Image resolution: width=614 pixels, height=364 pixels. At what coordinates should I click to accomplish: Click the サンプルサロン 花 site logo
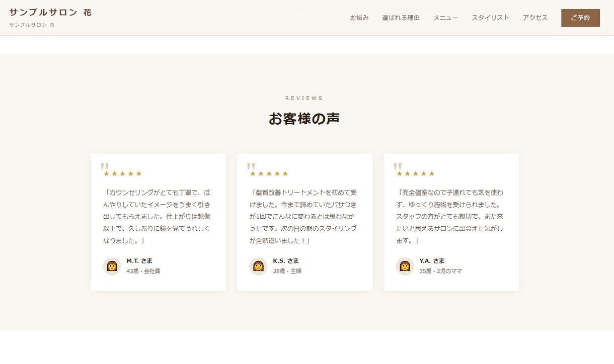pyautogui.click(x=50, y=13)
